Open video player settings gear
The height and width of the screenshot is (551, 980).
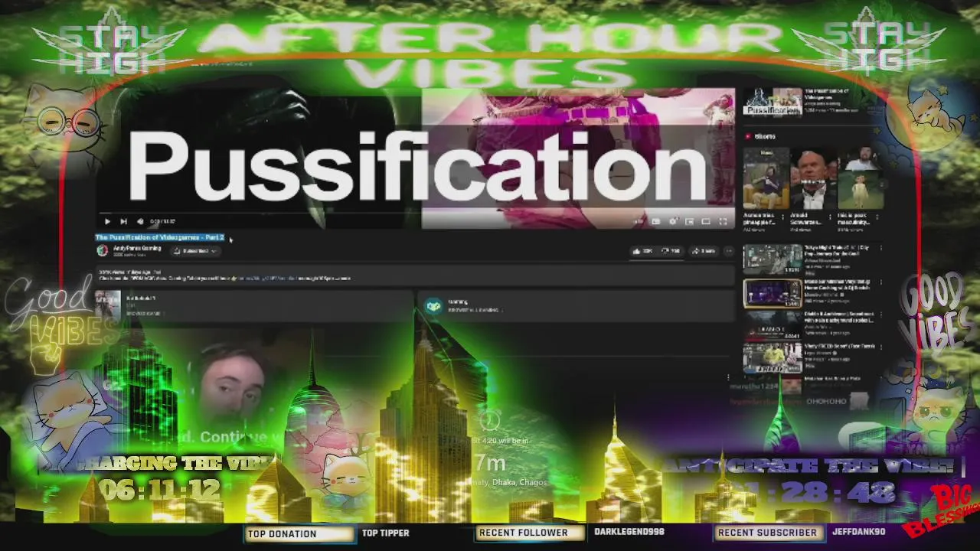pos(673,222)
